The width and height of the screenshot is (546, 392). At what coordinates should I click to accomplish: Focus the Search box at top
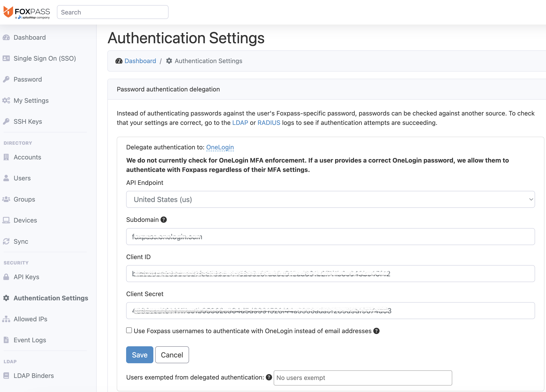(x=113, y=12)
